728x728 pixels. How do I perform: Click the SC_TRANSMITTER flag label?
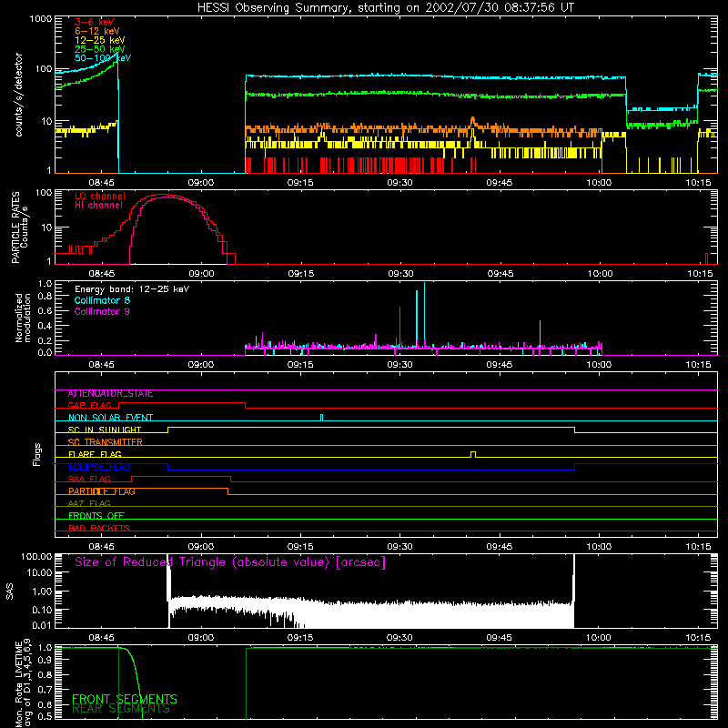(105, 442)
